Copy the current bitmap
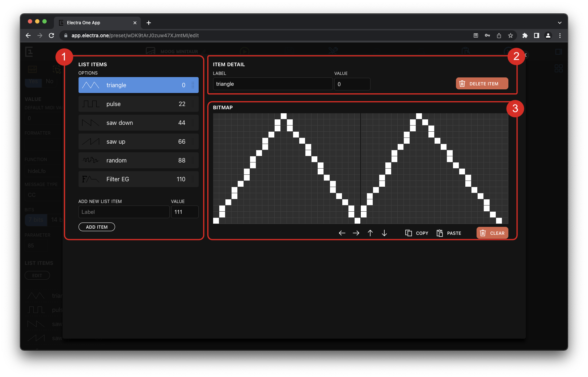 click(416, 233)
